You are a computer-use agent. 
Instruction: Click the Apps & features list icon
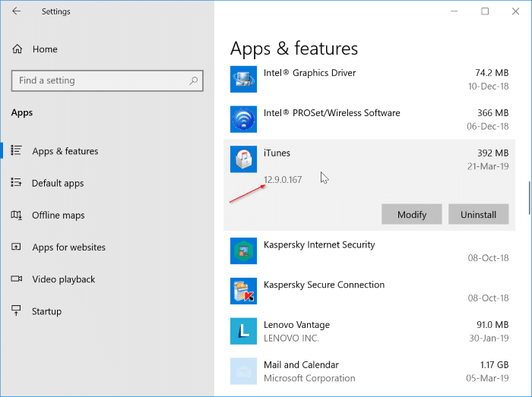point(16,150)
